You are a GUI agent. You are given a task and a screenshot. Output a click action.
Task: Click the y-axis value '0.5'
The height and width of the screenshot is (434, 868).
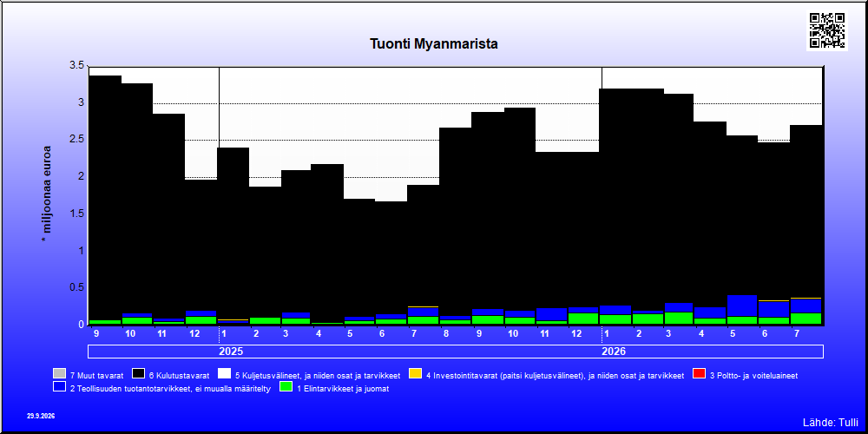click(x=76, y=287)
